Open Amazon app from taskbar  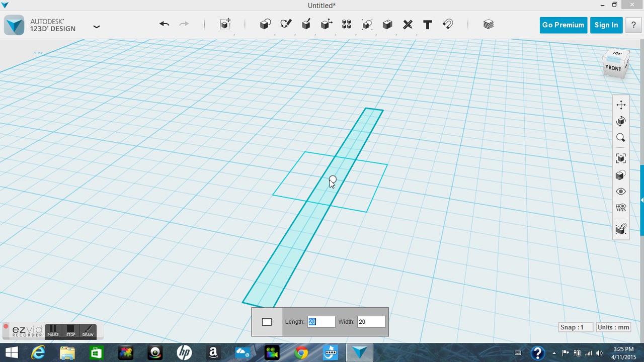coord(213,353)
